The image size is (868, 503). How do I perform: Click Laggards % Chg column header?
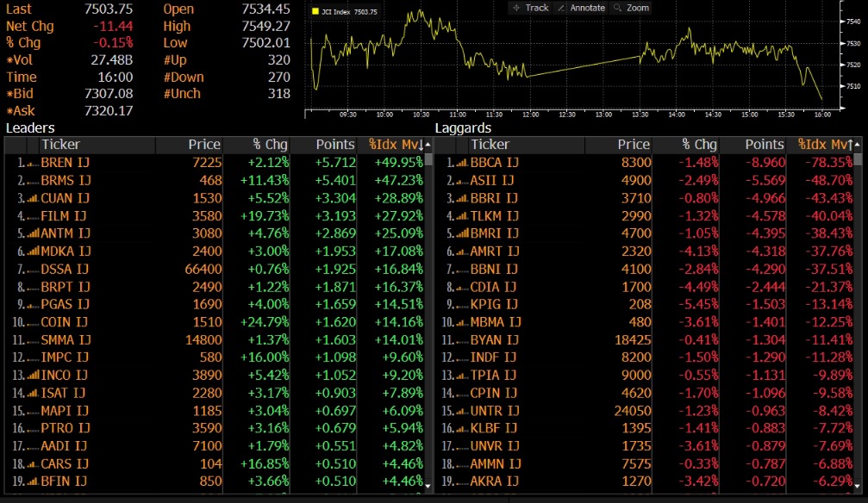point(699,145)
